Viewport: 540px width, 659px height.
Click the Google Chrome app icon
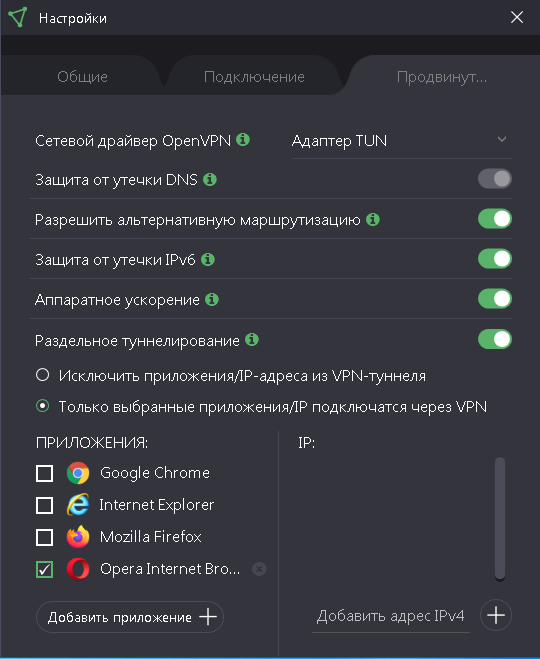pos(78,473)
